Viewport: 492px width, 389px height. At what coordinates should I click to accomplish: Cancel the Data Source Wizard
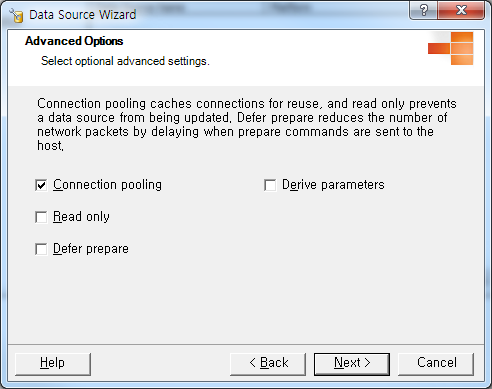pos(436,364)
